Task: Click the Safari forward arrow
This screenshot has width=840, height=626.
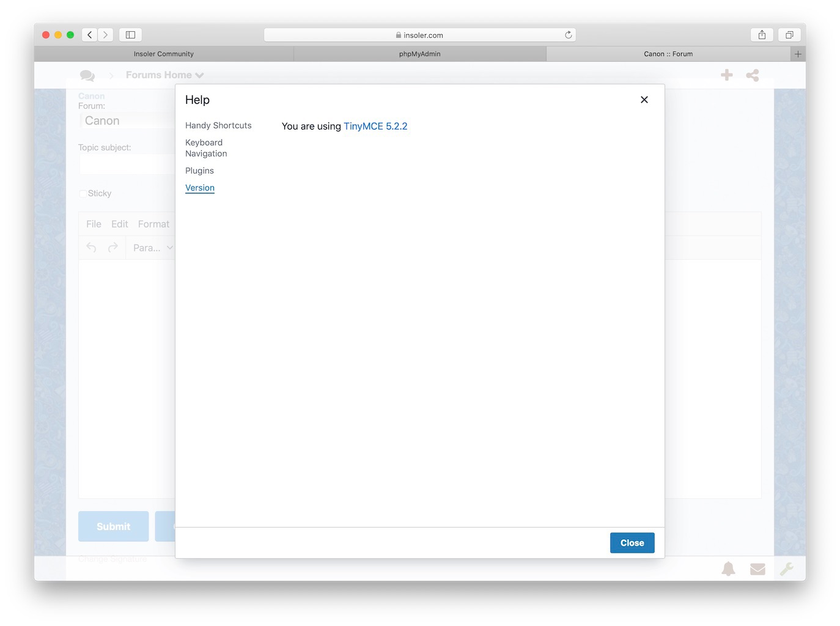Action: 105,35
